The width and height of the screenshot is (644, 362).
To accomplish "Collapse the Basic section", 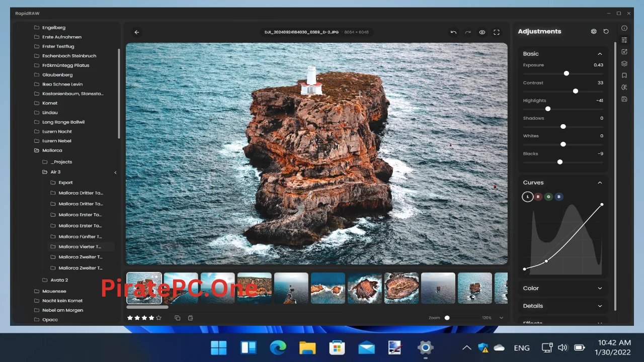I will pos(600,54).
